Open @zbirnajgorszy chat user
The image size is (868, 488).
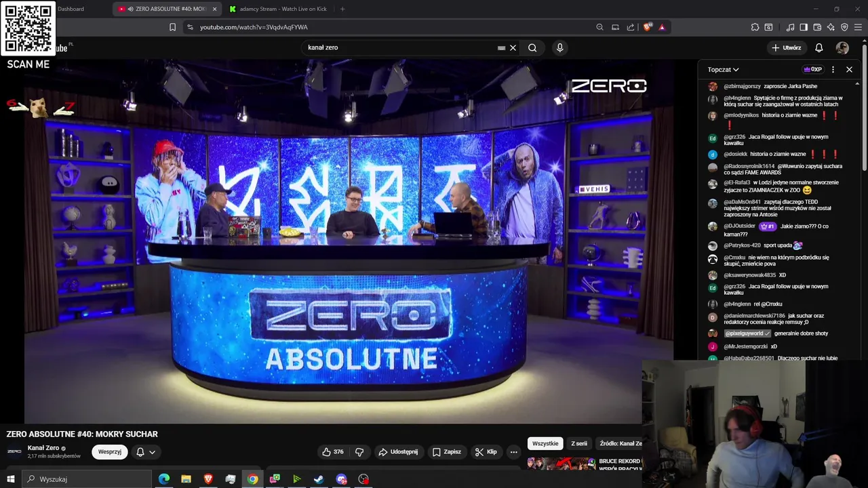(742, 86)
